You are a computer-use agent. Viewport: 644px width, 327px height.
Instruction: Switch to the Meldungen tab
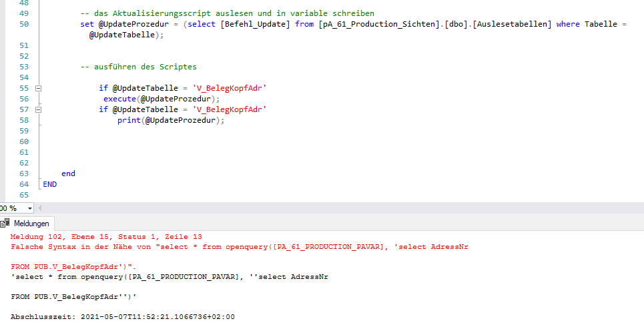coord(31,224)
